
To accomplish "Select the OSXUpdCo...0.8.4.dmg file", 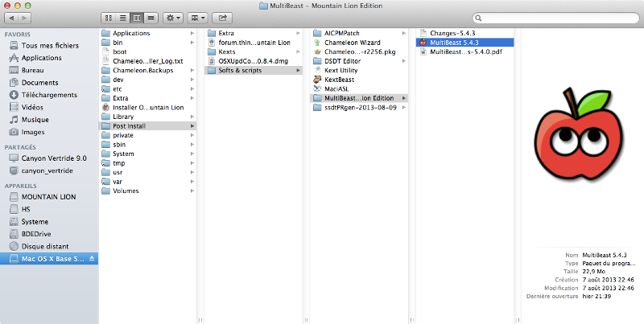I will pos(254,61).
